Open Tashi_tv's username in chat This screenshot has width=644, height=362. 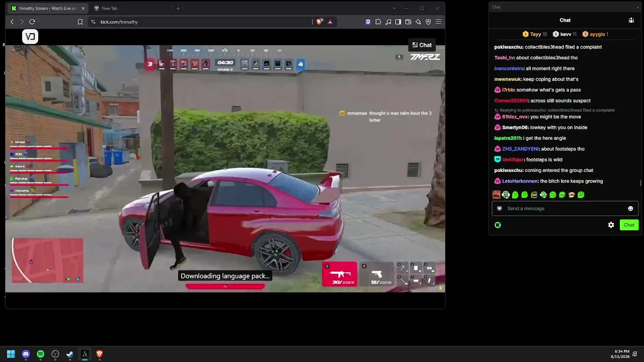tap(504, 58)
